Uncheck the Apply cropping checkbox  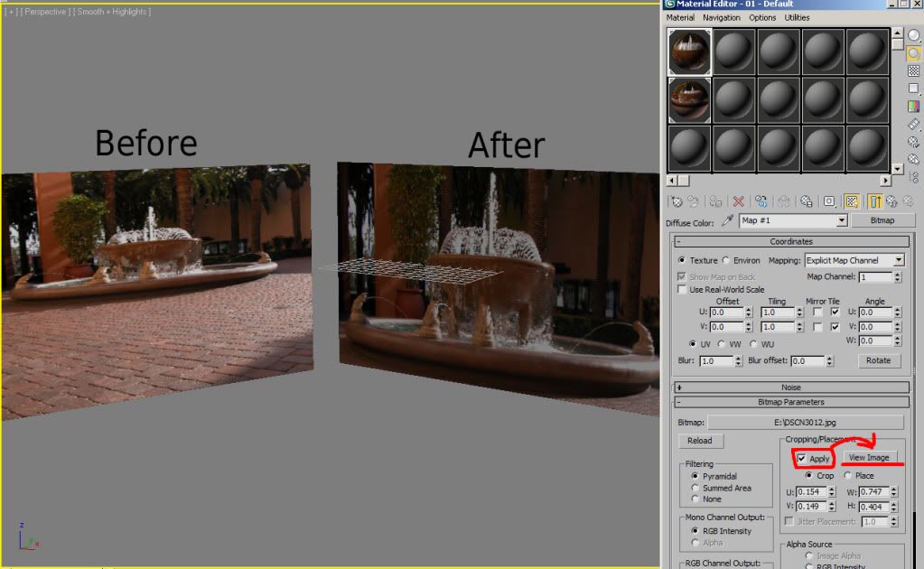pyautogui.click(x=801, y=459)
